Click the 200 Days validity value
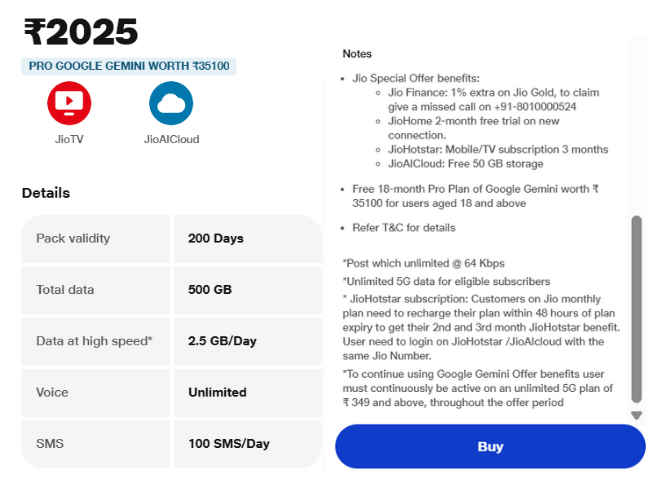 [216, 238]
